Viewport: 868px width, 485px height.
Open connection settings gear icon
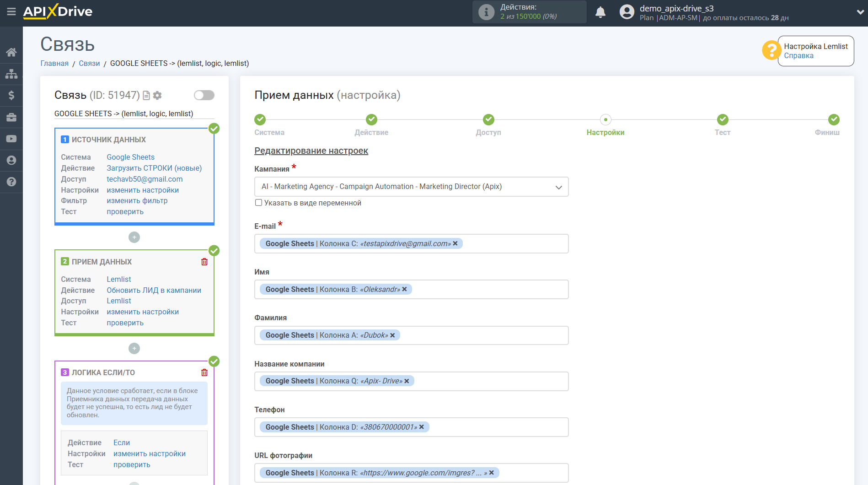(x=157, y=95)
